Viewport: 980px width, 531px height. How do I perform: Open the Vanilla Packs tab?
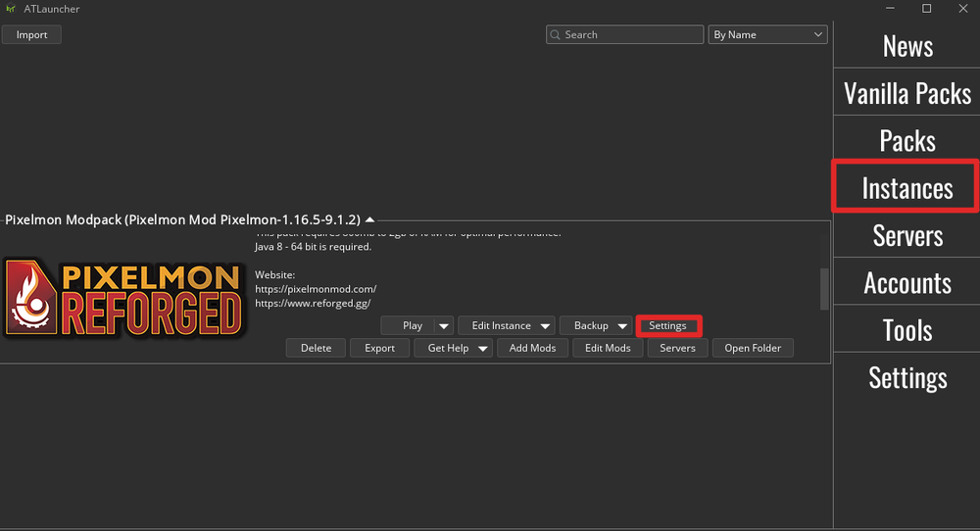point(906,94)
